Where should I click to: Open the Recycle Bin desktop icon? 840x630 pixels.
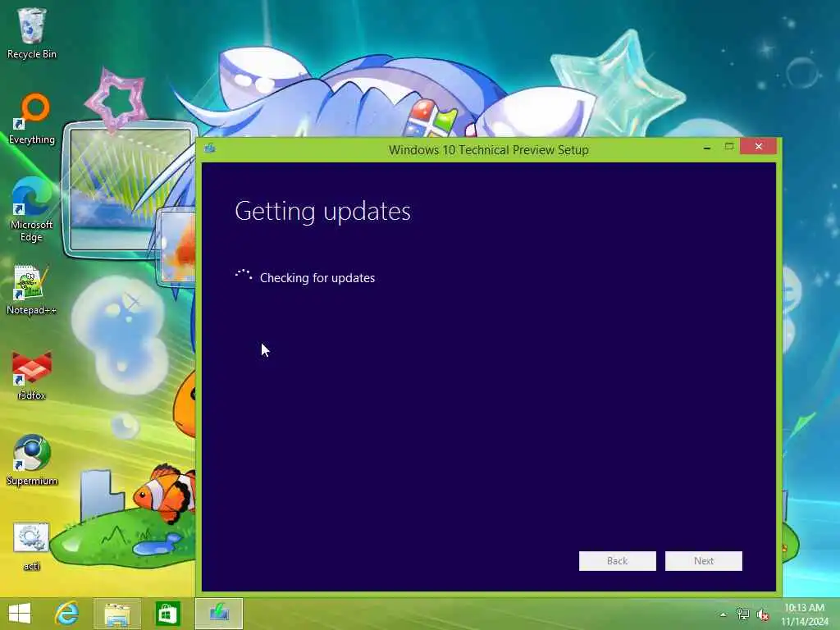[32, 33]
